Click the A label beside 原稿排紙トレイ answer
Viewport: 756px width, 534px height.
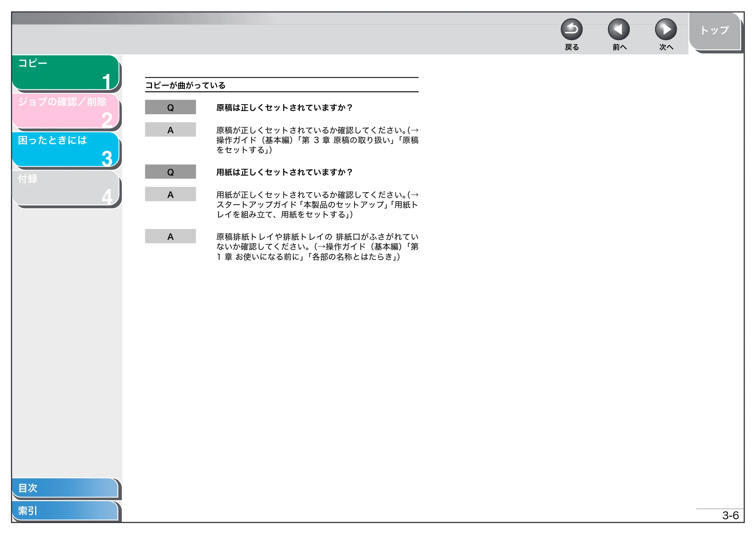pos(170,236)
